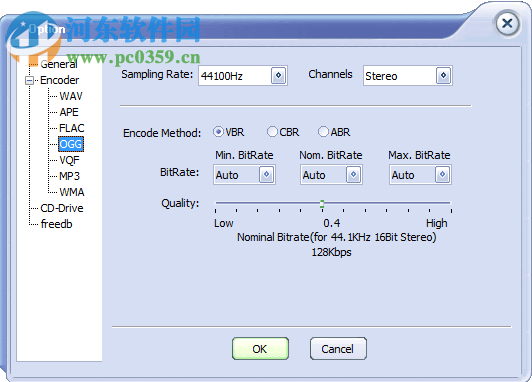This screenshot has width=532, height=382.
Task: Collapse the Encoder tree node
Action: (30, 80)
